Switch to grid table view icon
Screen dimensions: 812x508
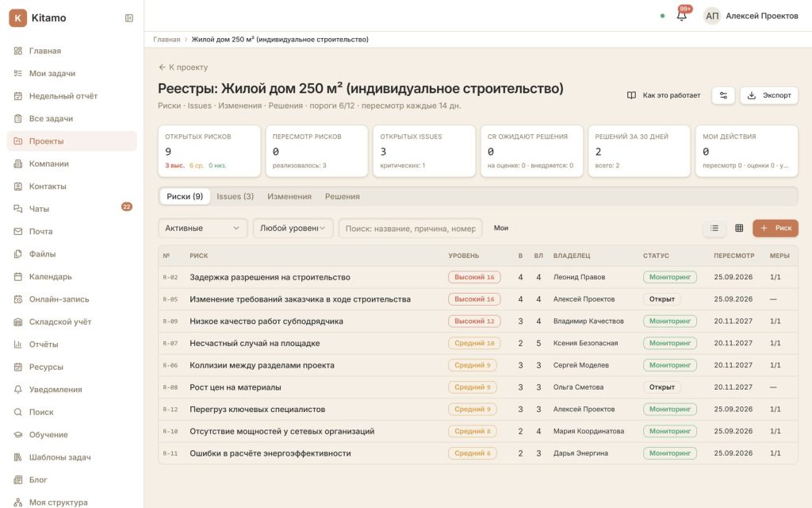[x=739, y=228]
